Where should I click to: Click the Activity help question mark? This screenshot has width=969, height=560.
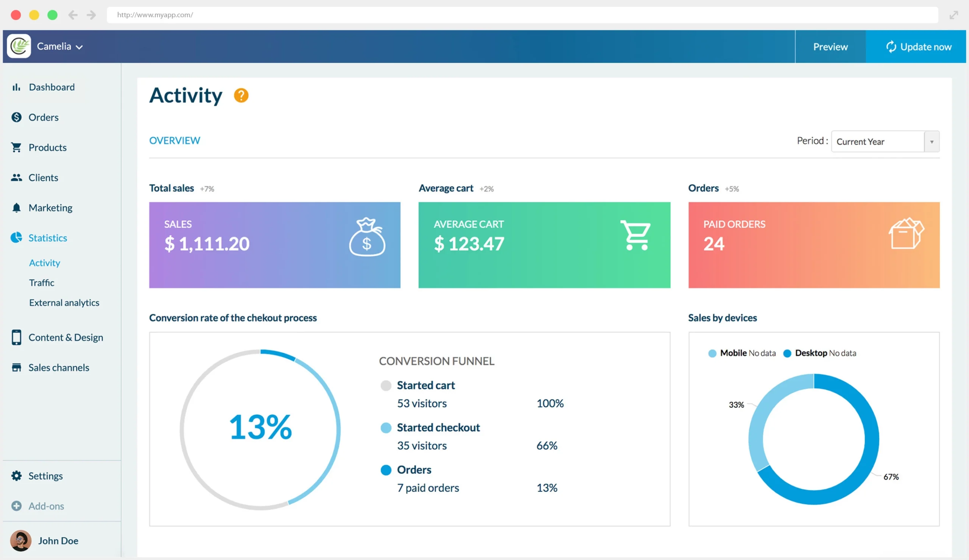click(241, 95)
